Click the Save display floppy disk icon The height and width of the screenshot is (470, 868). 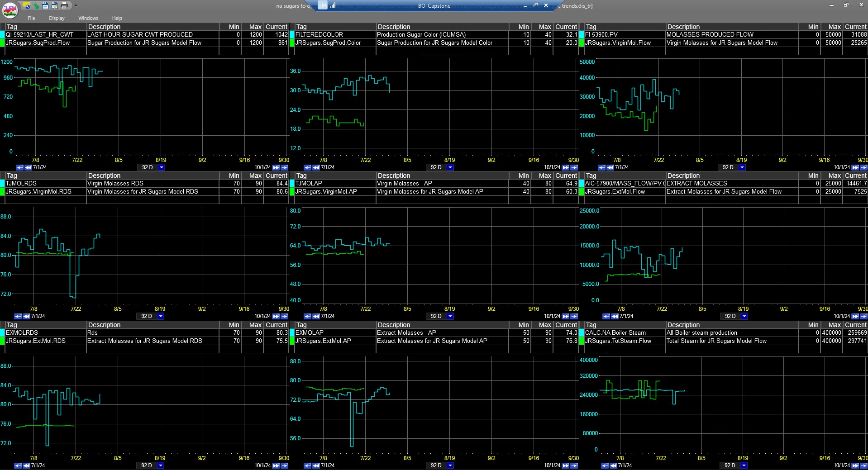pos(45,5)
